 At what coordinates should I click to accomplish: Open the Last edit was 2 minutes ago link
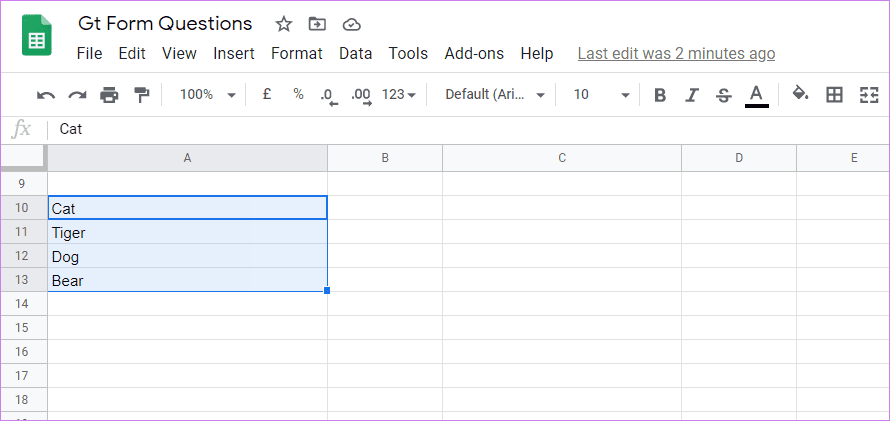pyautogui.click(x=676, y=54)
